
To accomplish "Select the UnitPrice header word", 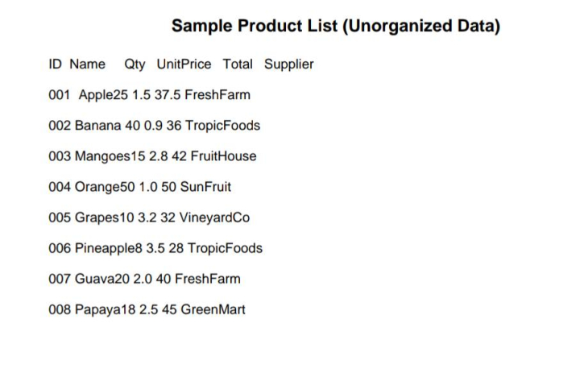I will point(184,64).
